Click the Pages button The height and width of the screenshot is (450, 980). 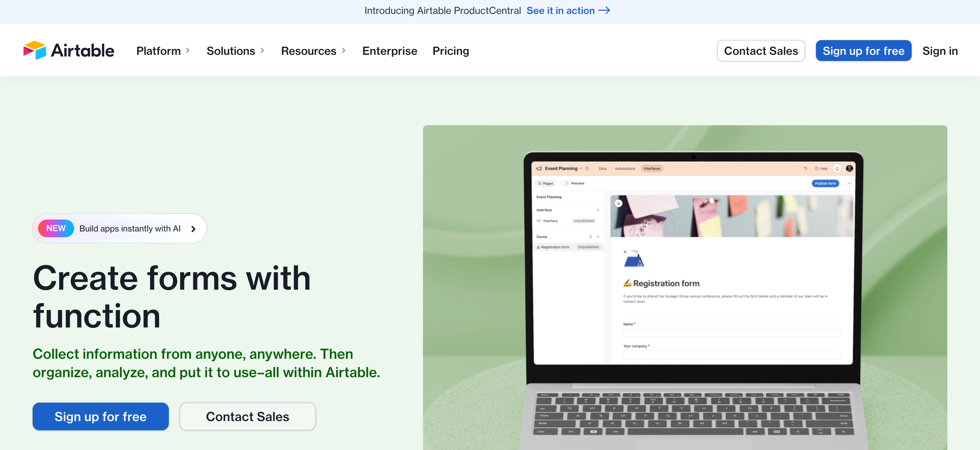(545, 183)
